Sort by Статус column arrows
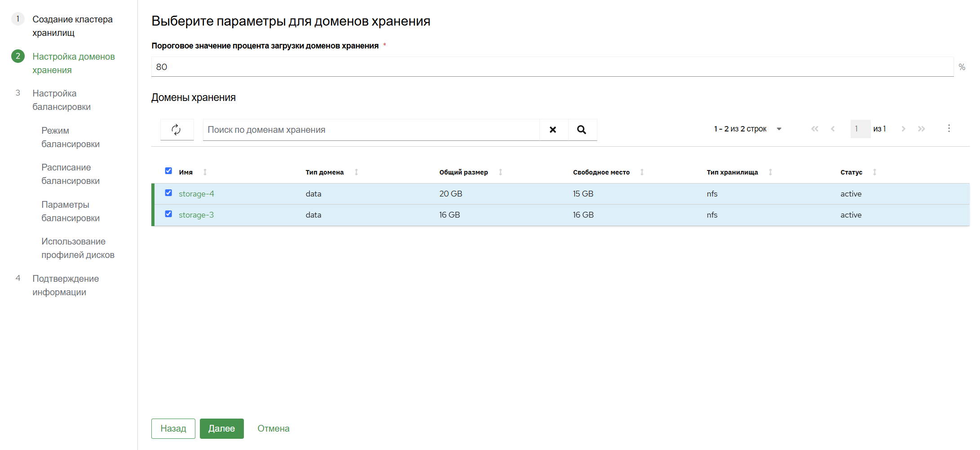Viewport: 980px width, 450px height. point(874,172)
